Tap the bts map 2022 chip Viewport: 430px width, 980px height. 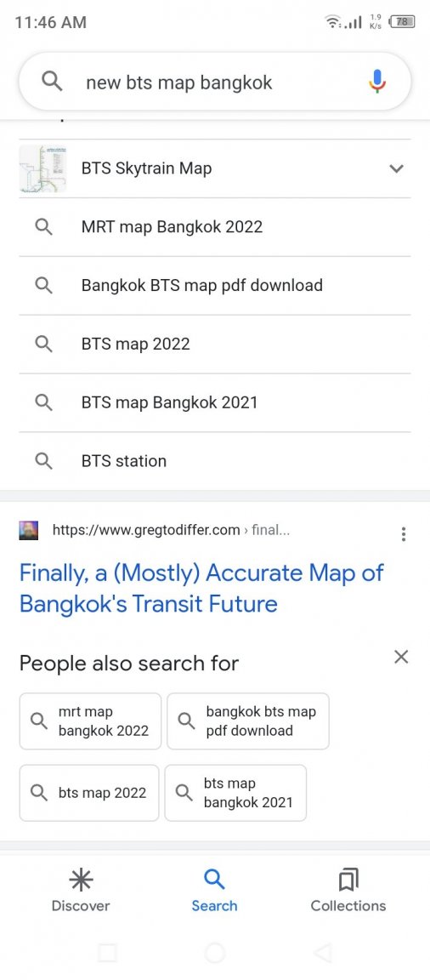[89, 793]
